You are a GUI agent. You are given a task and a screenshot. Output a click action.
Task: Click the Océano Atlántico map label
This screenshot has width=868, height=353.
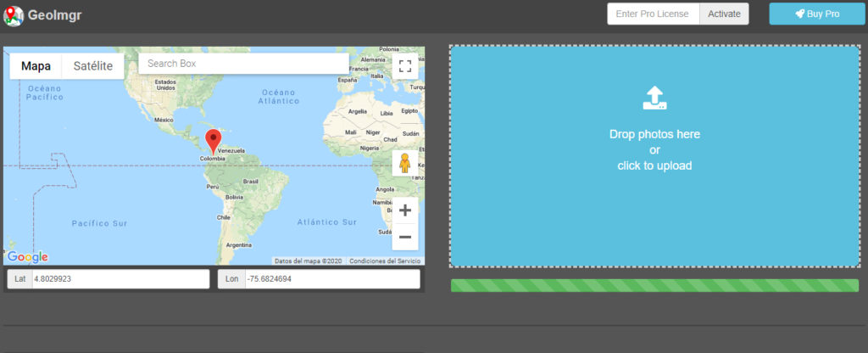click(279, 97)
